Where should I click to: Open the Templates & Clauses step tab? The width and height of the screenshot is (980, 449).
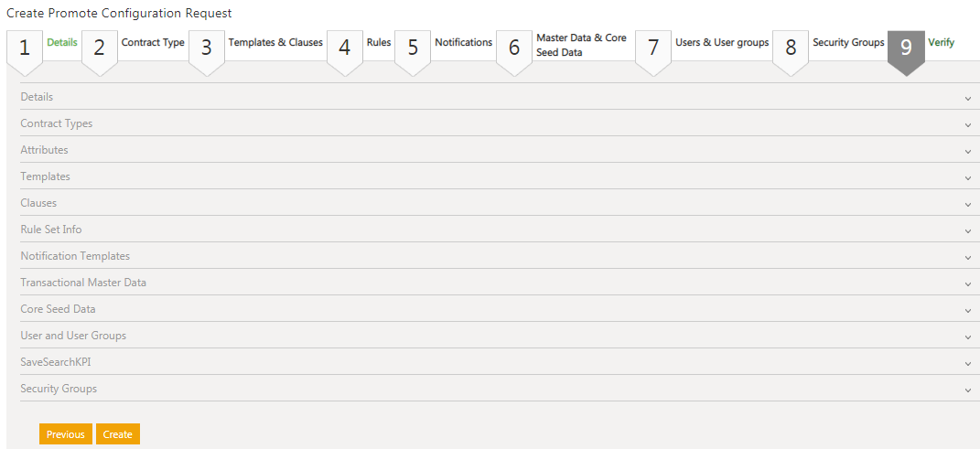(275, 43)
